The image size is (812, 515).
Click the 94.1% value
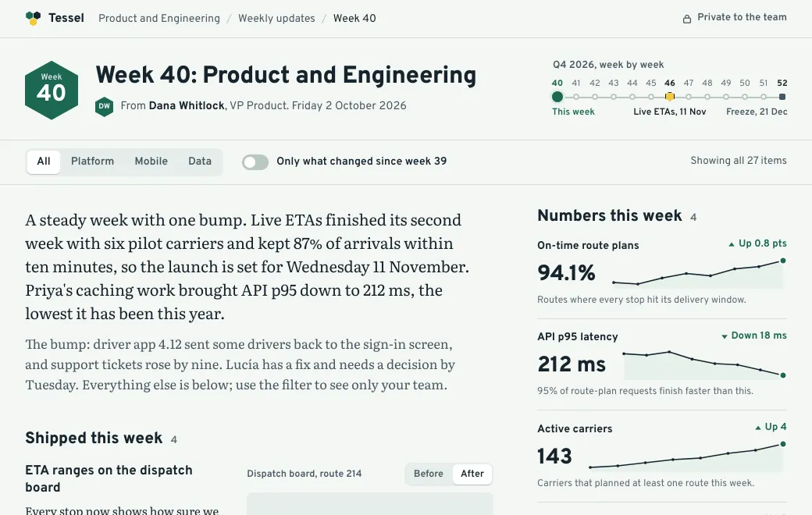pyautogui.click(x=567, y=273)
